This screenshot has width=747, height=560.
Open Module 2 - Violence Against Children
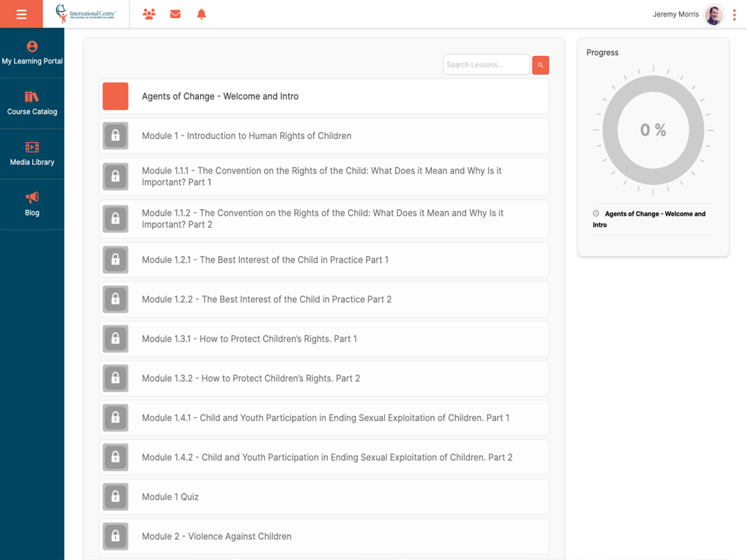[x=324, y=537]
